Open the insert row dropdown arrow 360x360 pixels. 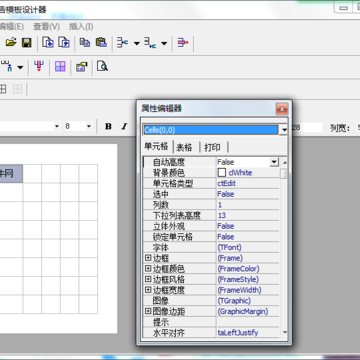(x=136, y=43)
